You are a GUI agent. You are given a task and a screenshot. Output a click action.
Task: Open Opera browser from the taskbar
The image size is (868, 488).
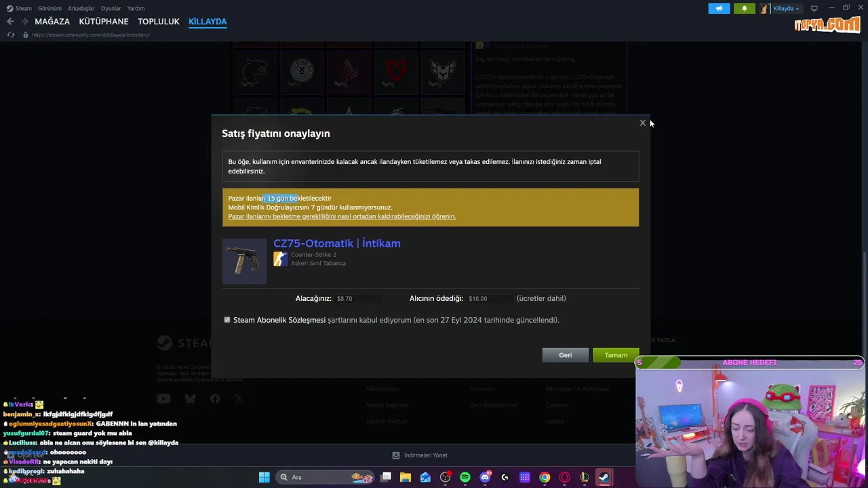[x=564, y=477]
